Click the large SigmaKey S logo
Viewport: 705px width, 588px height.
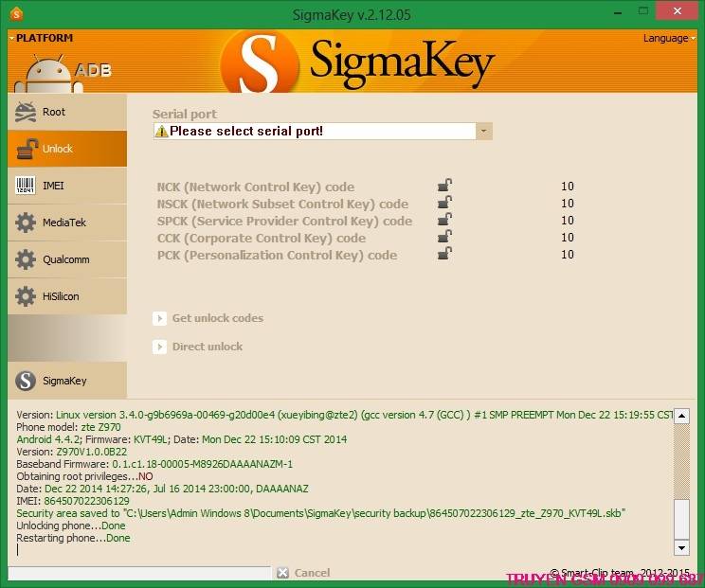click(261, 63)
